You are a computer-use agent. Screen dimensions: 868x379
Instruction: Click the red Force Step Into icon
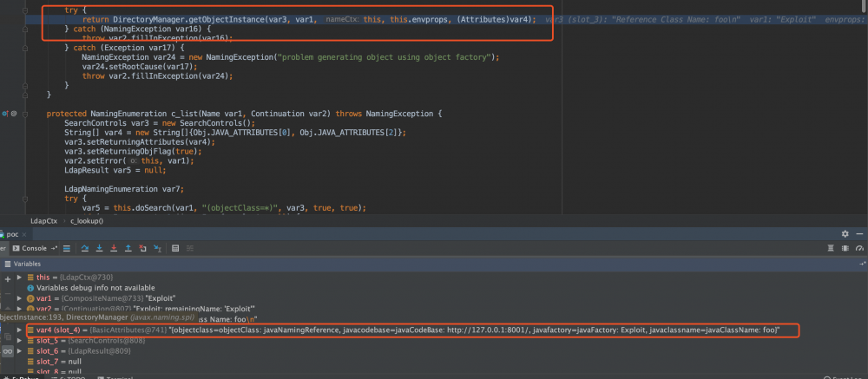tap(114, 248)
